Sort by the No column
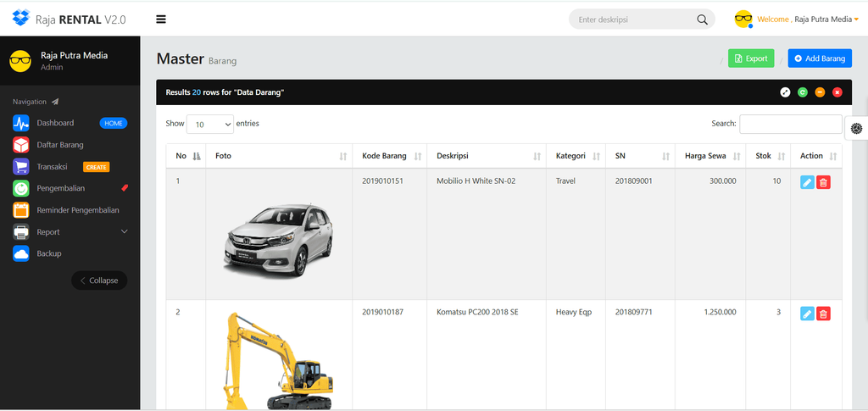This screenshot has width=868, height=411. (186, 157)
